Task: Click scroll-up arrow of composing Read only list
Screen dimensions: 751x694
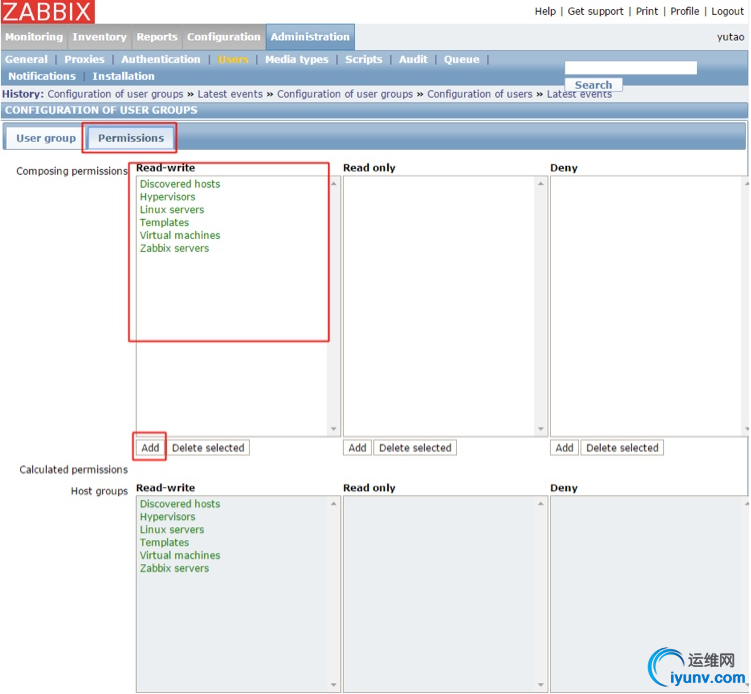Action: pos(541,183)
